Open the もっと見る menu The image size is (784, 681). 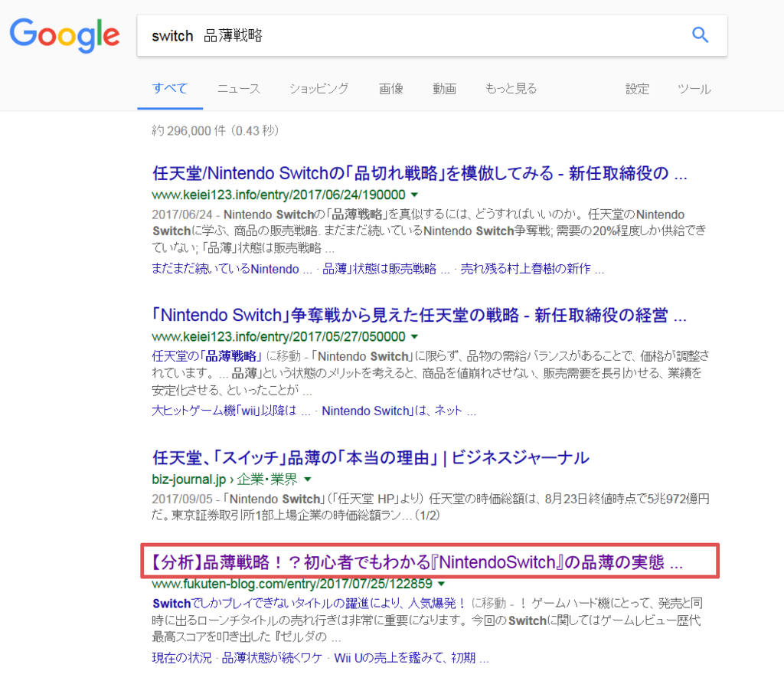510,89
